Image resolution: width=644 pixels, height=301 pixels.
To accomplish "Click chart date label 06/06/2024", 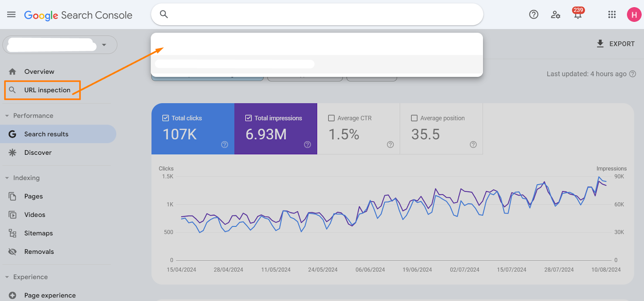I will point(370,270).
